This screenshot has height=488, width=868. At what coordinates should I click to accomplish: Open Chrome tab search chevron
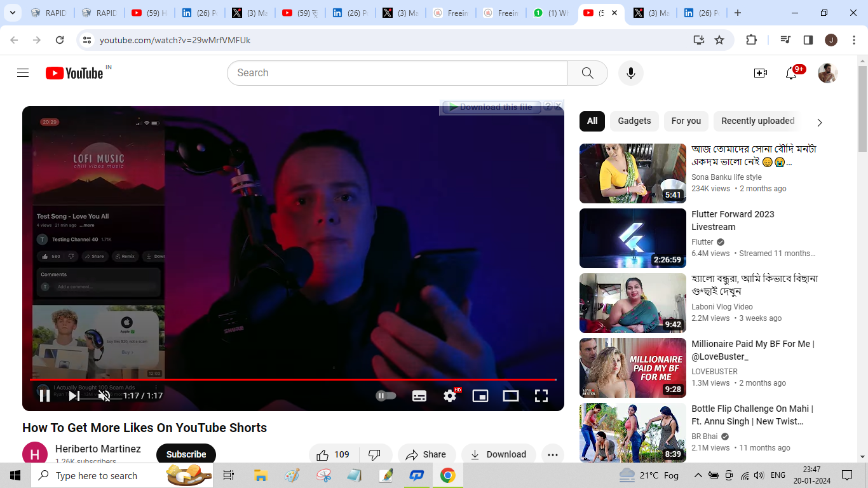click(12, 13)
